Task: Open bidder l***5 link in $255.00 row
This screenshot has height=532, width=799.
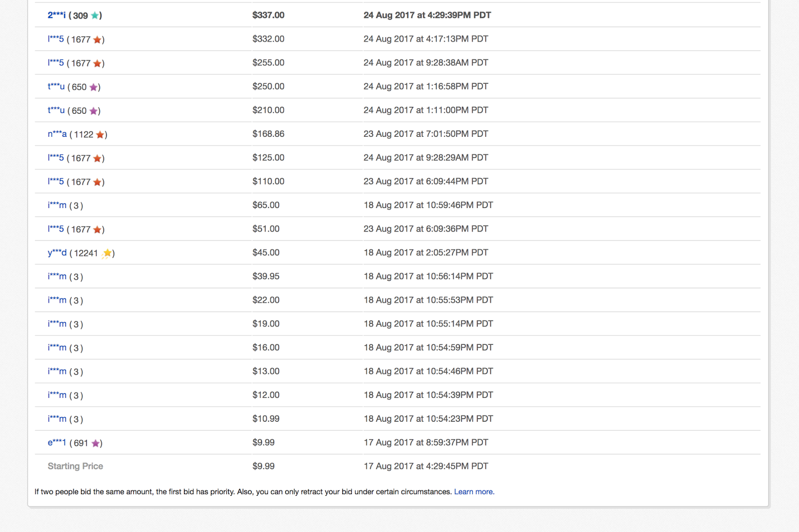Action: [x=56, y=63]
